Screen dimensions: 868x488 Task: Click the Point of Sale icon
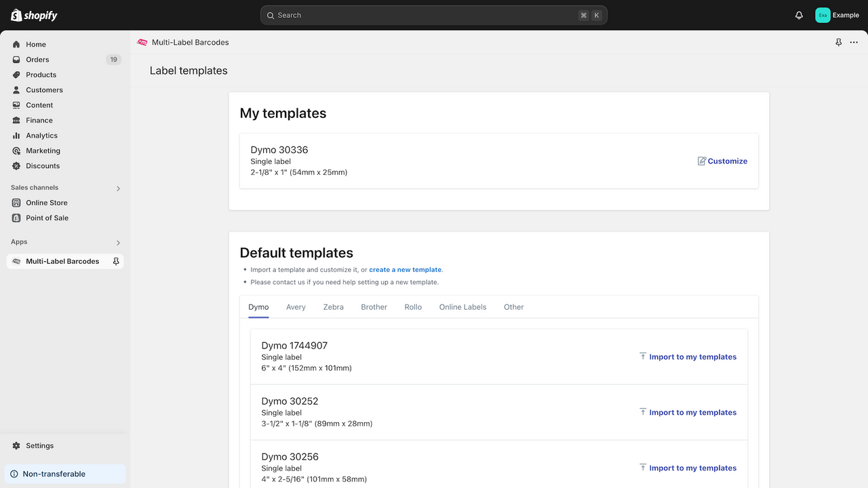coord(16,218)
